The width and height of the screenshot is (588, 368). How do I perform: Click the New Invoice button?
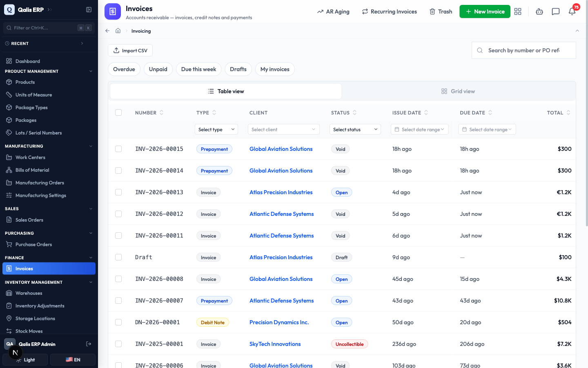485,11
